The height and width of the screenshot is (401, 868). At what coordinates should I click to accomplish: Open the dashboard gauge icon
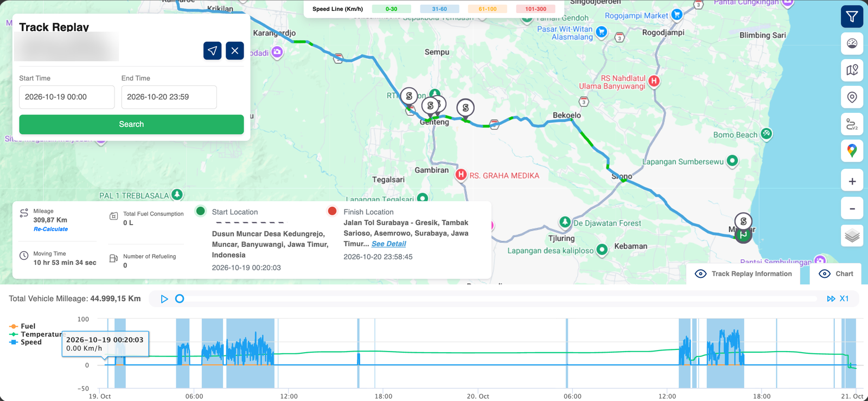click(852, 43)
